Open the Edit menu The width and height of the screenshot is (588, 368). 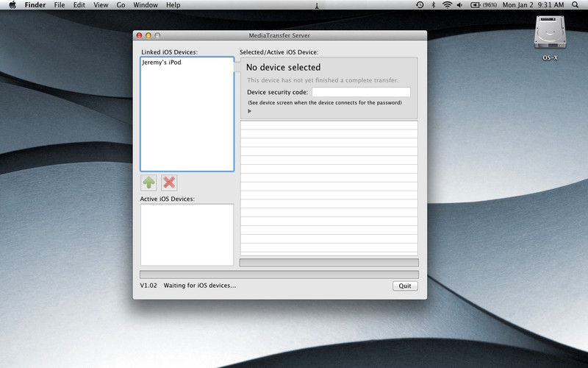point(79,5)
